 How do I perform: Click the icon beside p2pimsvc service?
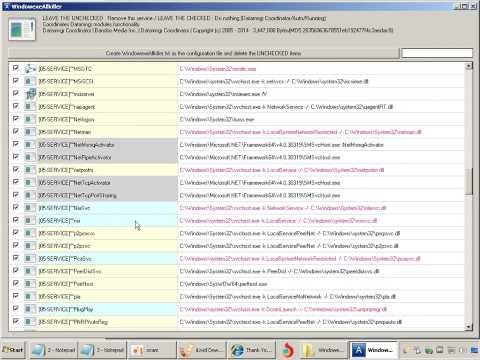tap(29, 233)
